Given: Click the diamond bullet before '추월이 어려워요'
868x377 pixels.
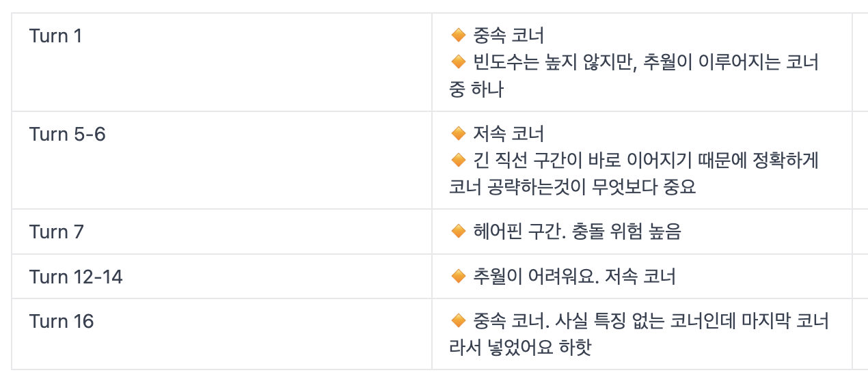Looking at the screenshot, I should pos(458,277).
